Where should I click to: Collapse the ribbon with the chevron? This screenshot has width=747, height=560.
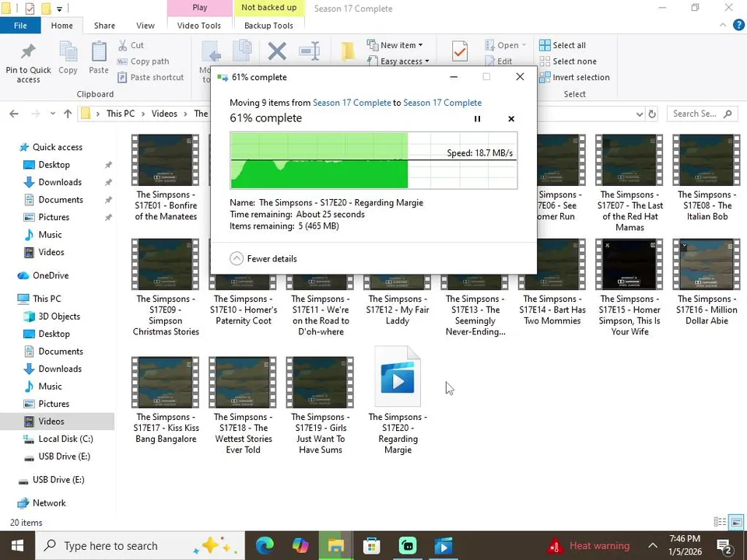coord(723,25)
